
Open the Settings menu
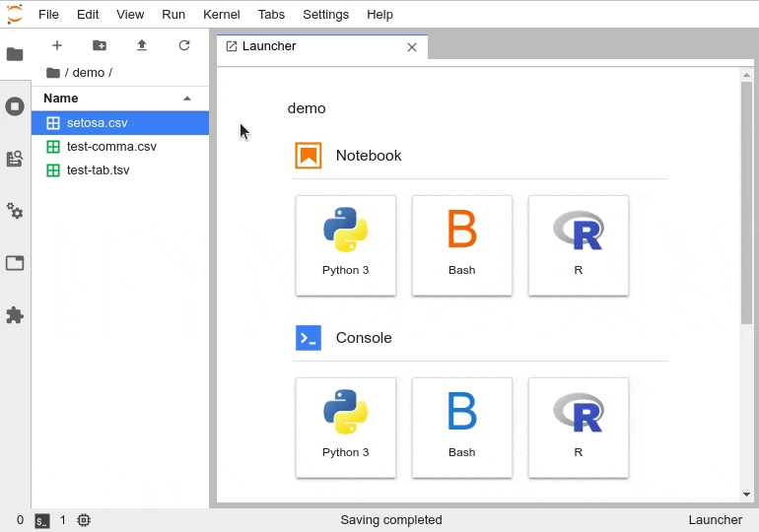[x=325, y=15]
